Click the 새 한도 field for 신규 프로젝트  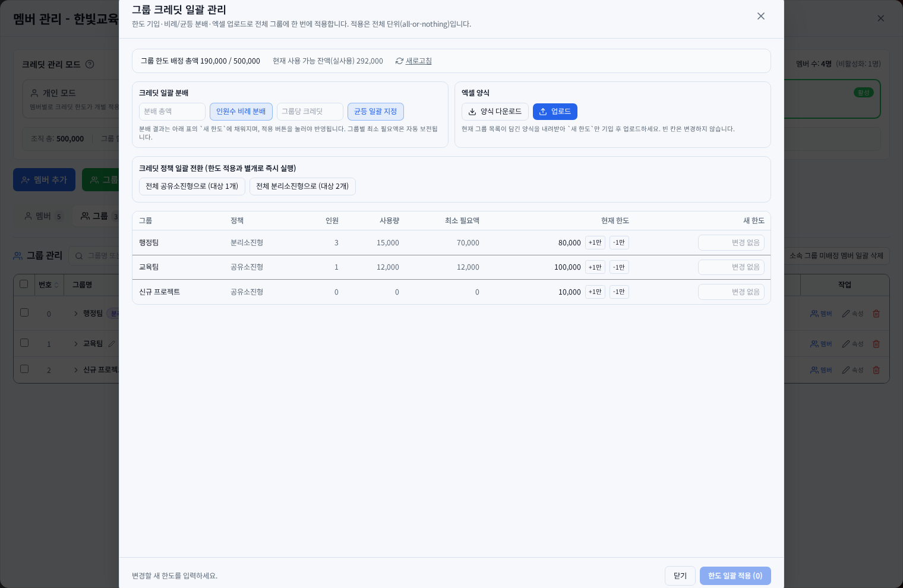click(731, 292)
